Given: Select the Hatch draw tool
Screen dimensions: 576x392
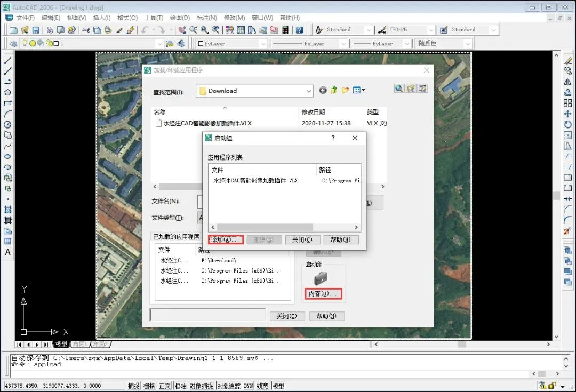Looking at the screenshot, I should tap(7, 210).
